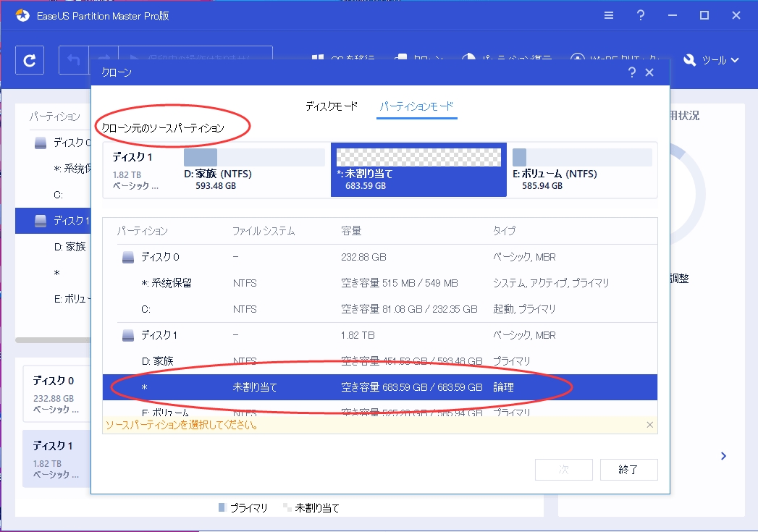Viewport: 758px width, 532px height.
Task: Click the 未割り当て legend swatch
Action: click(287, 507)
